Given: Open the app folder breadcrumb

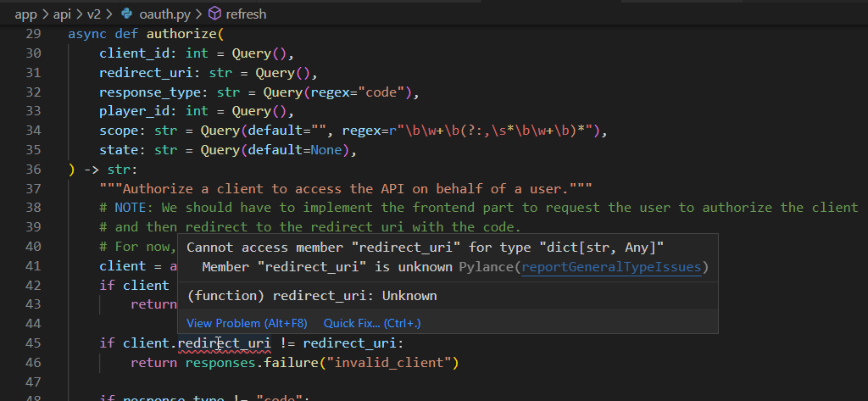Looking at the screenshot, I should [25, 13].
